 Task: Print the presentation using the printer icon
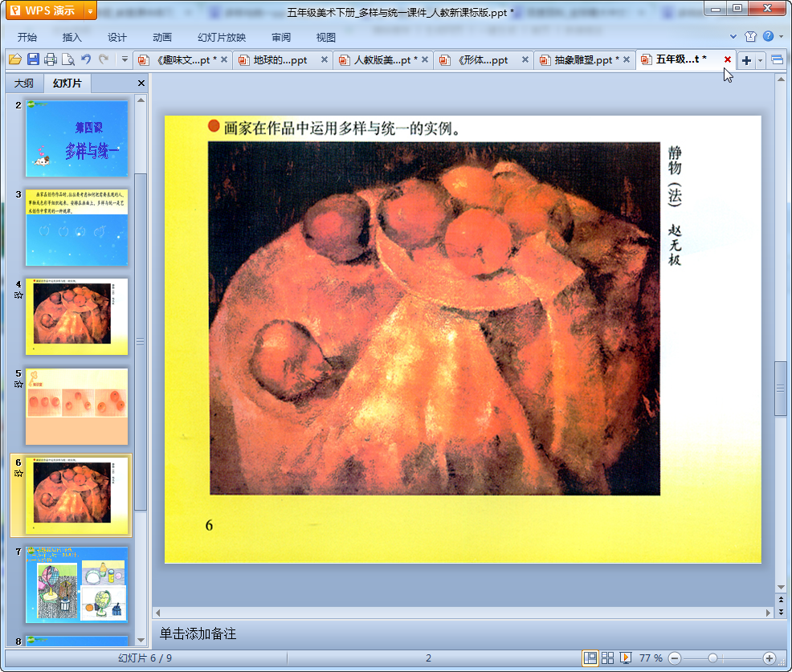(x=51, y=59)
